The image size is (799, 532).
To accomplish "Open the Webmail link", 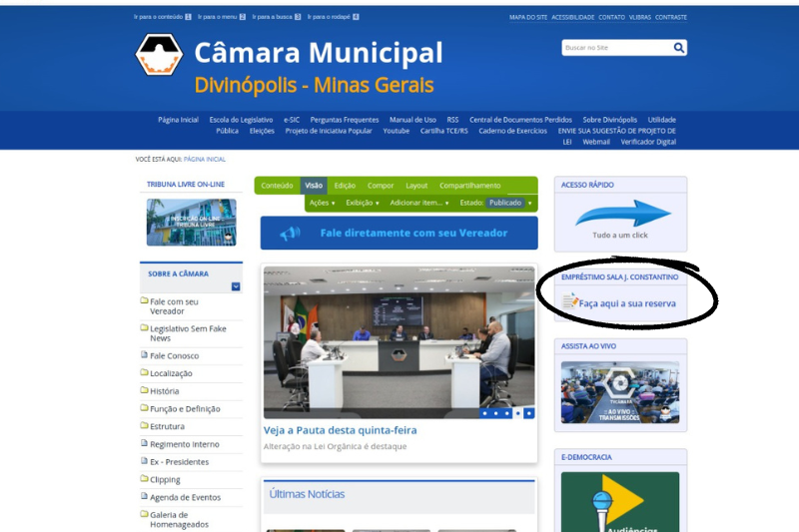I will click(596, 142).
